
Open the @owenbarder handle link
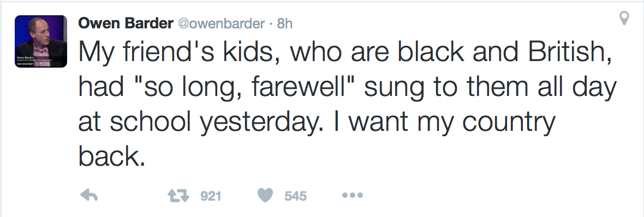click(221, 24)
